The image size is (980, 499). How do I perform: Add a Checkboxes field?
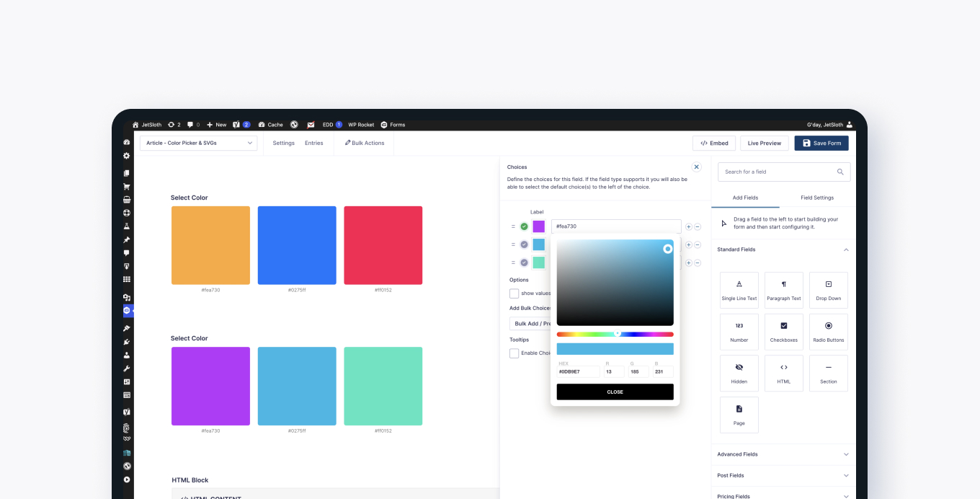(784, 332)
